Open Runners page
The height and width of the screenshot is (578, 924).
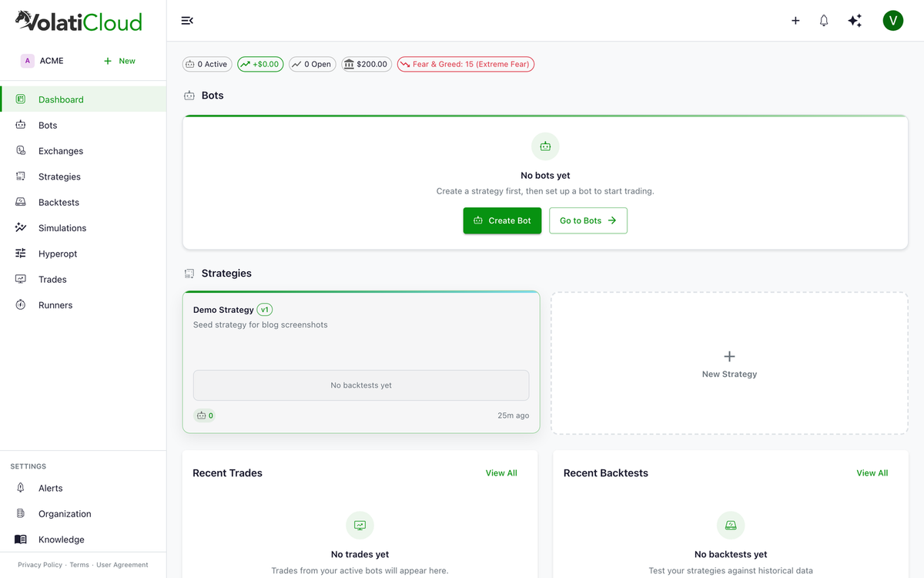pos(83,305)
